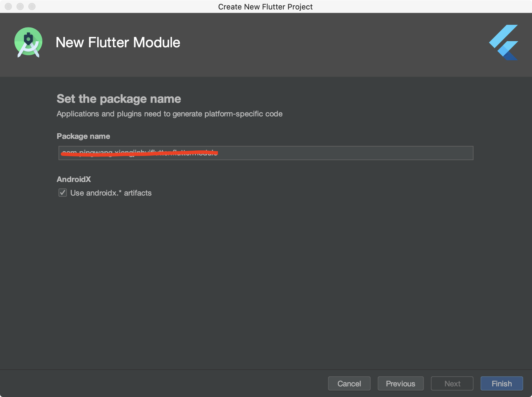
Task: Minimize the dialog with the middle title-bar button
Action: pos(20,6)
